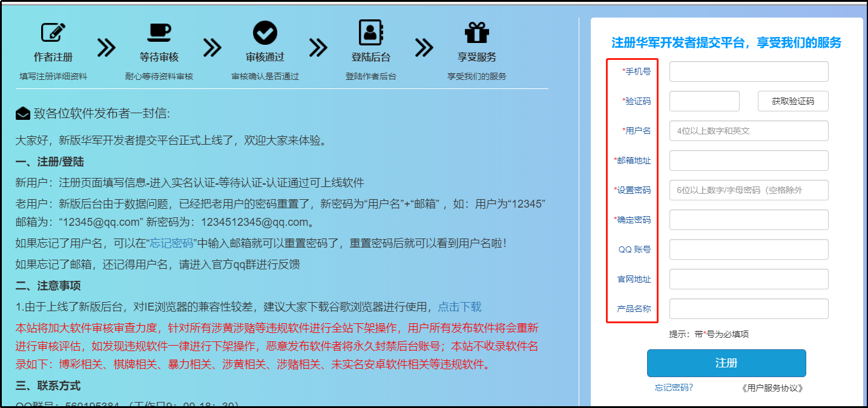The height and width of the screenshot is (408, 868).
Task: Click the 获取验证码 button
Action: click(793, 101)
